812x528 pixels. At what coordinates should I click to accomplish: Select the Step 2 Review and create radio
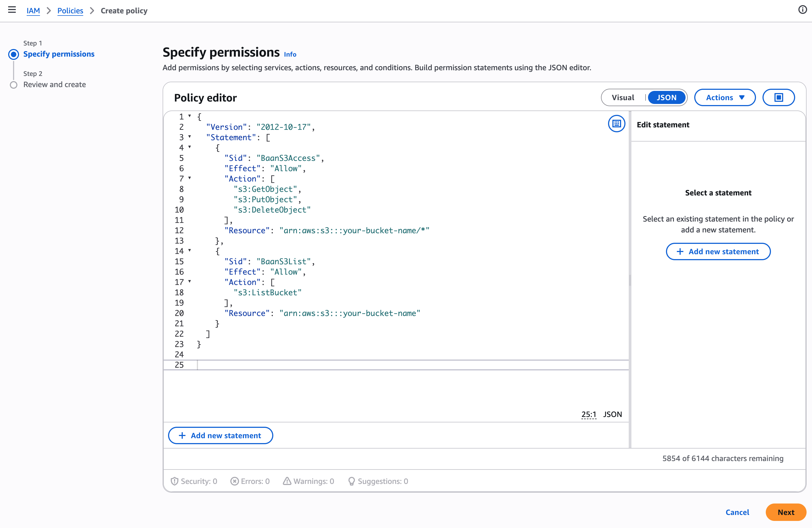pos(14,85)
